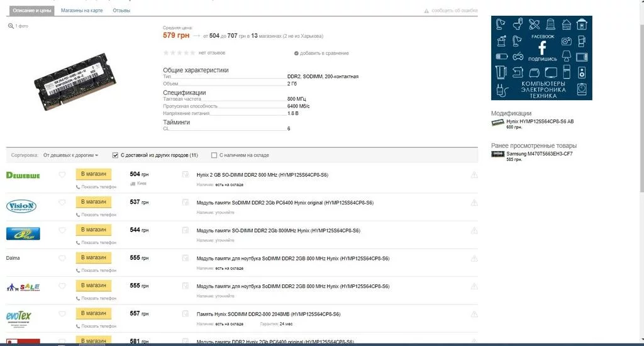
Task: Favorite the Dalma offer with heart icon
Action: 62,259
